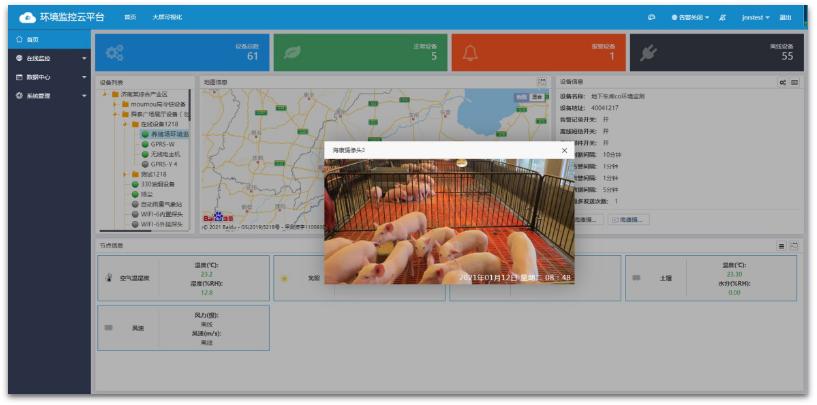The image size is (817, 405).
Task: Click the 土壤 node card
Action: (x=711, y=278)
